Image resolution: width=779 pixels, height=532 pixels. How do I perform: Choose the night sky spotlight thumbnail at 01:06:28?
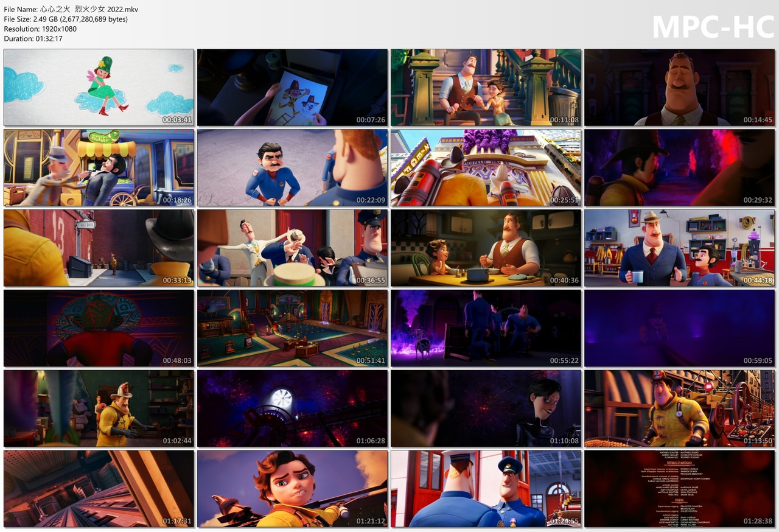(x=292, y=408)
